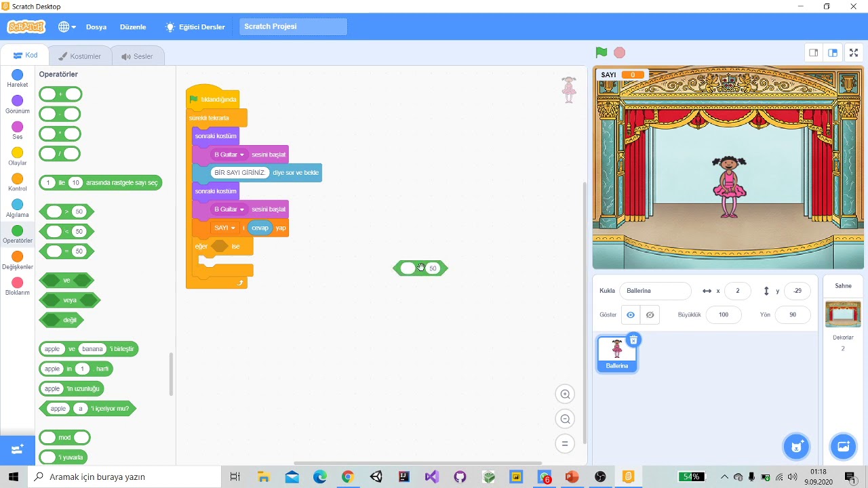Screen dimensions: 868x488
Task: Click the BİR SAYI GİRİNİZ text field
Action: tap(239, 173)
